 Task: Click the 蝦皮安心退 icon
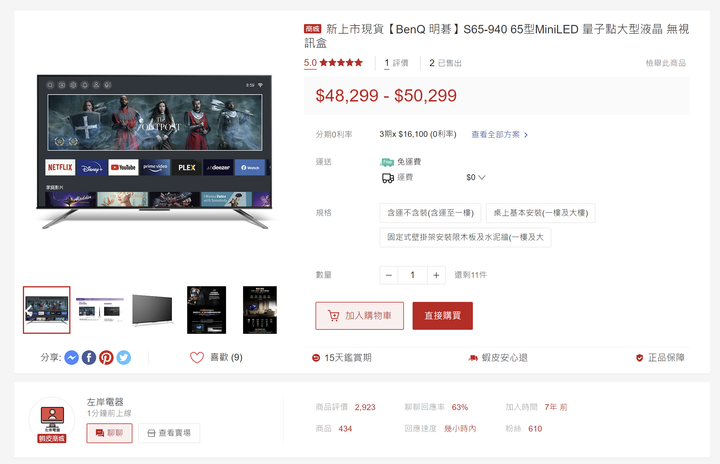tap(472, 358)
